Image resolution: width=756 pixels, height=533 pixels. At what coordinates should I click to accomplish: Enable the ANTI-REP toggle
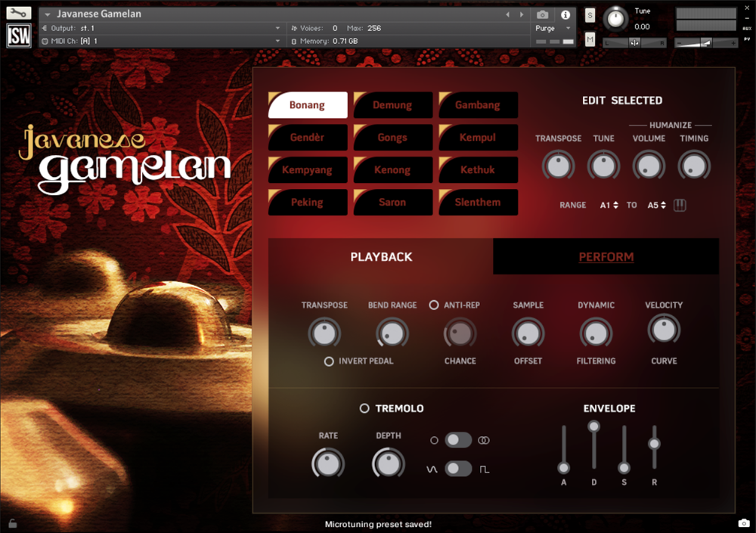[x=435, y=305]
